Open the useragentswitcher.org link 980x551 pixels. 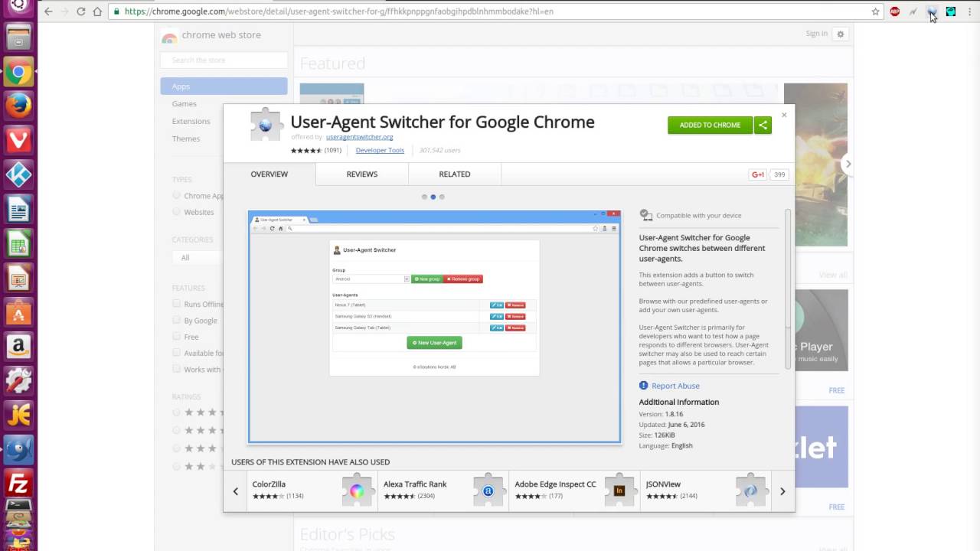click(x=359, y=137)
